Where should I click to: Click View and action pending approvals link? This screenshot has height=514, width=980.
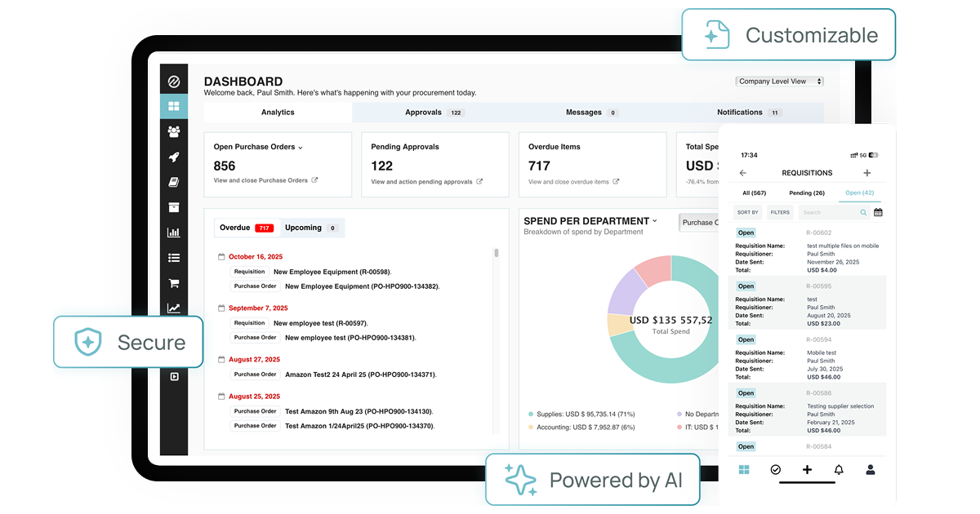[x=422, y=182]
